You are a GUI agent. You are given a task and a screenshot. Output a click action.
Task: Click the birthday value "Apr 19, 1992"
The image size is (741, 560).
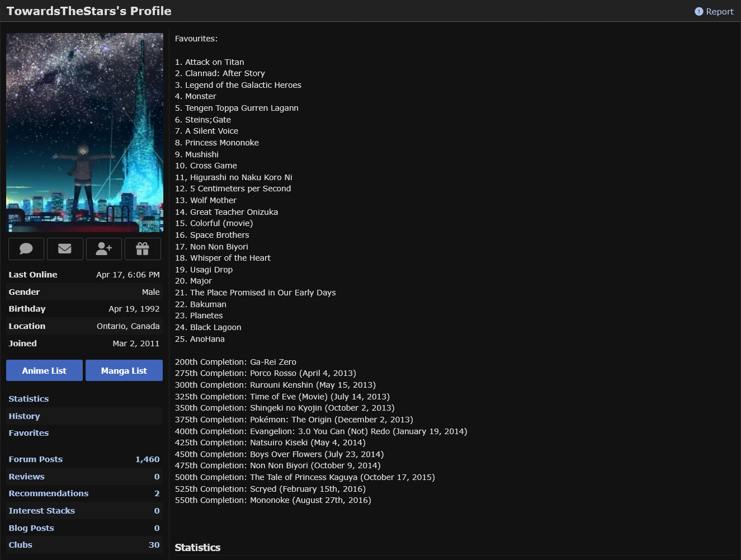(134, 309)
